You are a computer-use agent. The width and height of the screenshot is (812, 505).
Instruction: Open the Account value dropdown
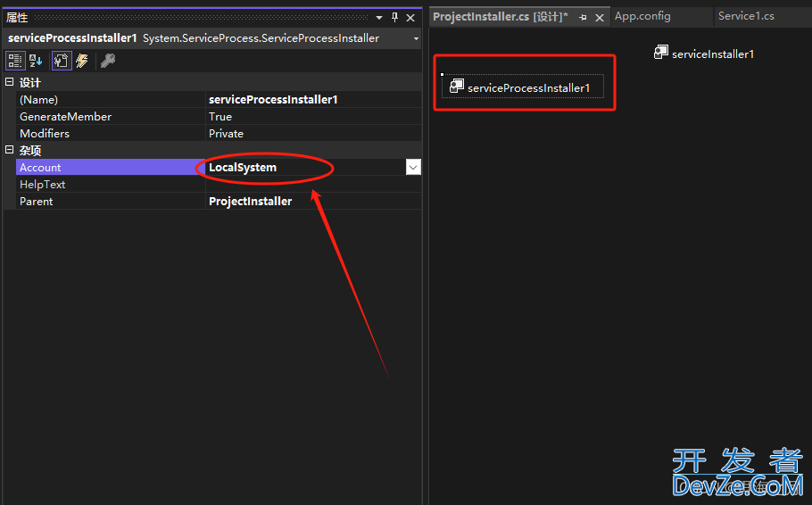point(413,168)
